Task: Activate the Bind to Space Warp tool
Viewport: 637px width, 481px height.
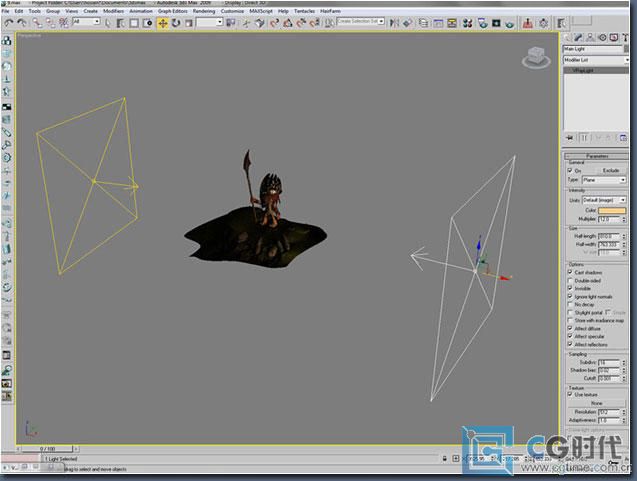Action: click(x=64, y=23)
